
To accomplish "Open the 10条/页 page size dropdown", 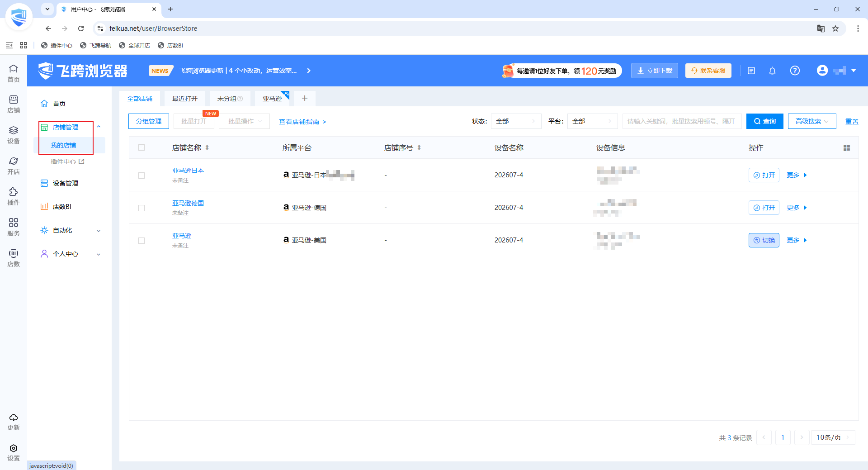I will [x=833, y=437].
